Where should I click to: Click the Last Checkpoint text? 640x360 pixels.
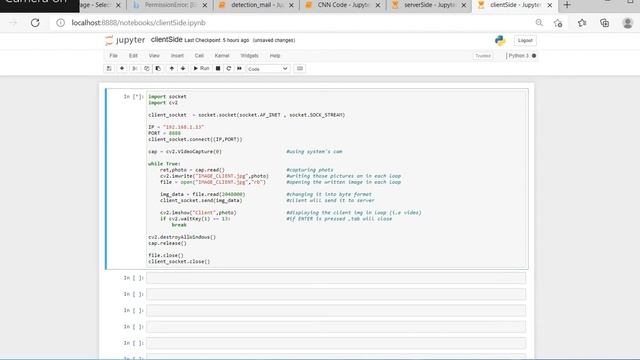(217, 40)
